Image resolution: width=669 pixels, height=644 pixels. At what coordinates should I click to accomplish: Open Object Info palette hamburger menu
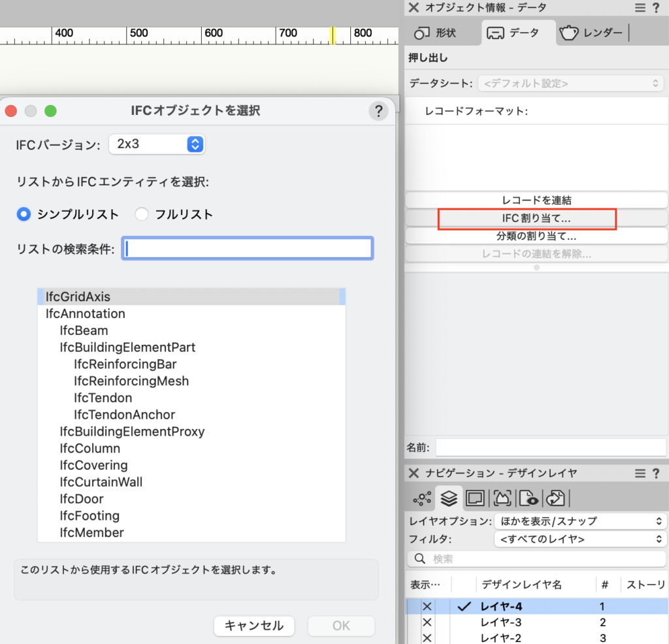640,8
